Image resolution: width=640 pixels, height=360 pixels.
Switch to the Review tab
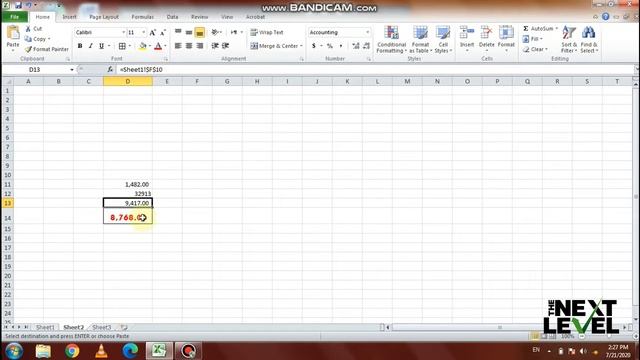click(x=199, y=17)
